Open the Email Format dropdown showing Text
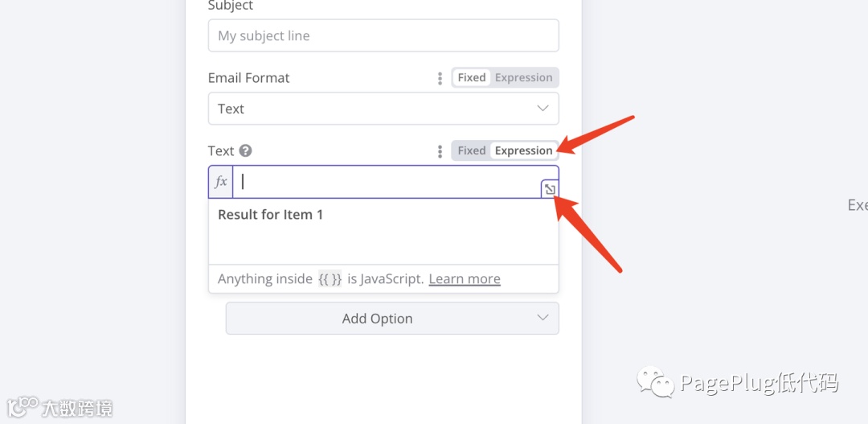 coord(383,109)
